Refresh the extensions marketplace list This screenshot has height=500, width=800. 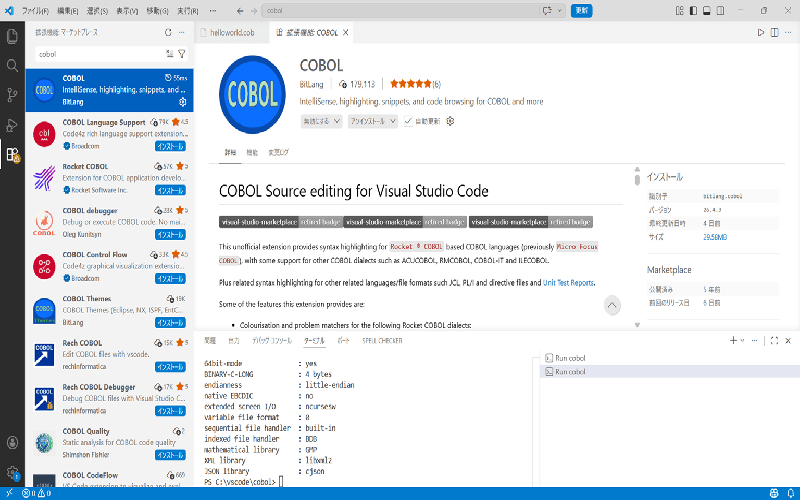pos(168,32)
